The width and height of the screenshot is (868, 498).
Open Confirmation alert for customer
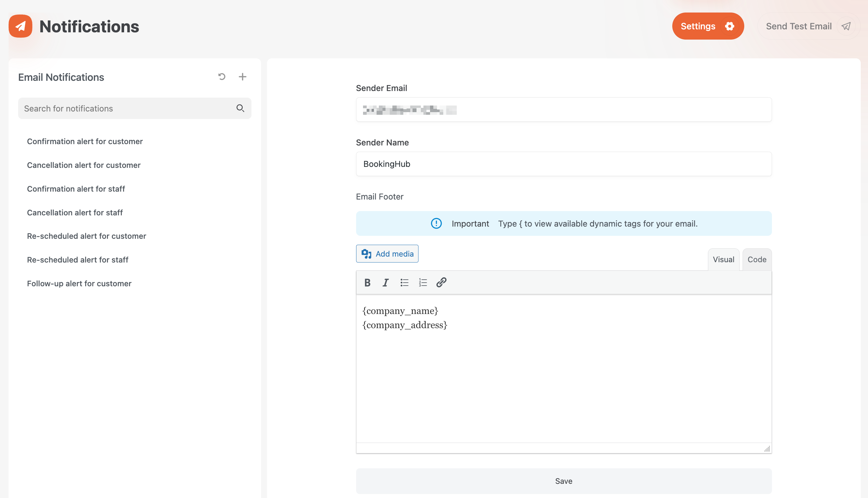(85, 141)
